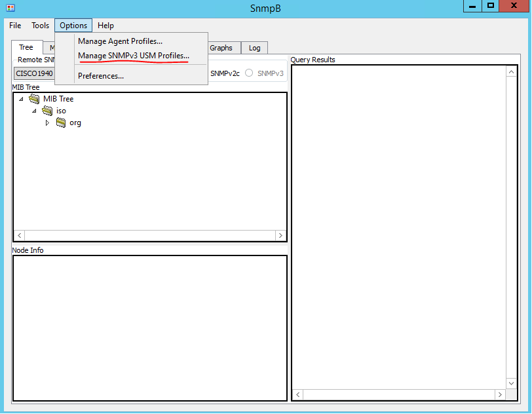
Task: Switch to the Graphs tab
Action: coord(221,47)
